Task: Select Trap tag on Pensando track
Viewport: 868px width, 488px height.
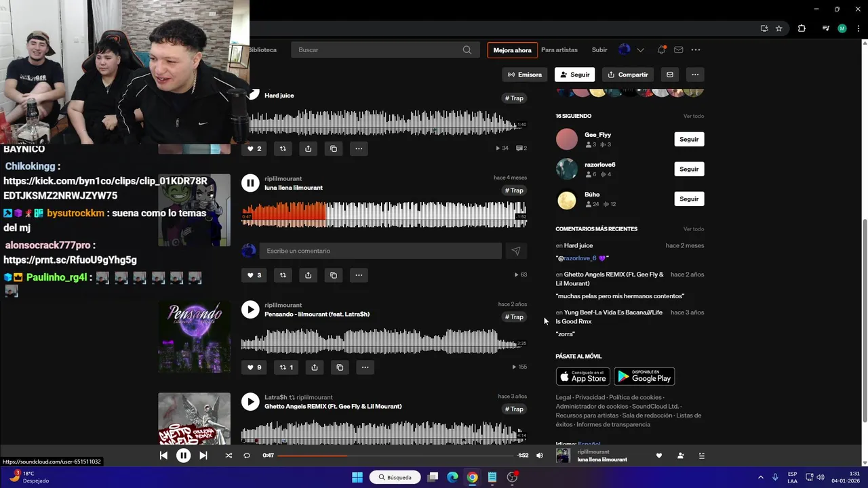Action: (514, 317)
